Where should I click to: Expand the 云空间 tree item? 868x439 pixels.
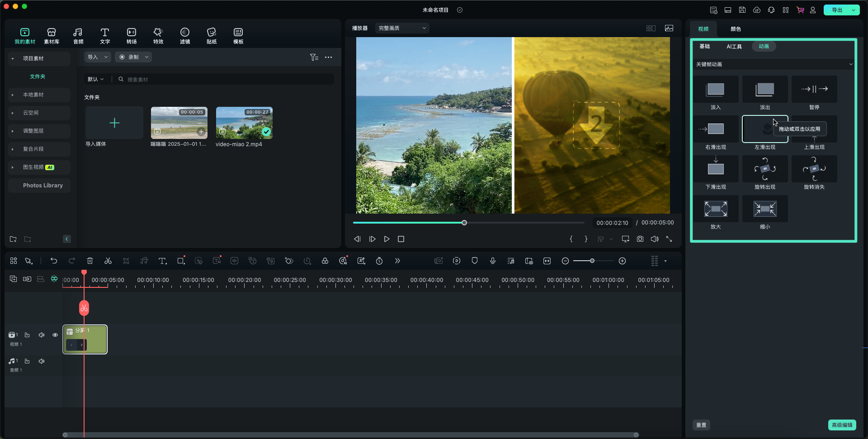coord(13,113)
